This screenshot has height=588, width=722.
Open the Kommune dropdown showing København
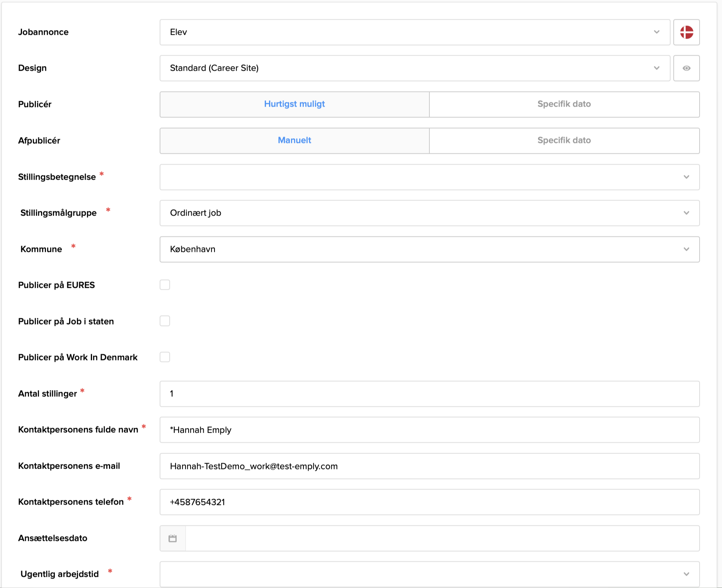pyautogui.click(x=429, y=249)
